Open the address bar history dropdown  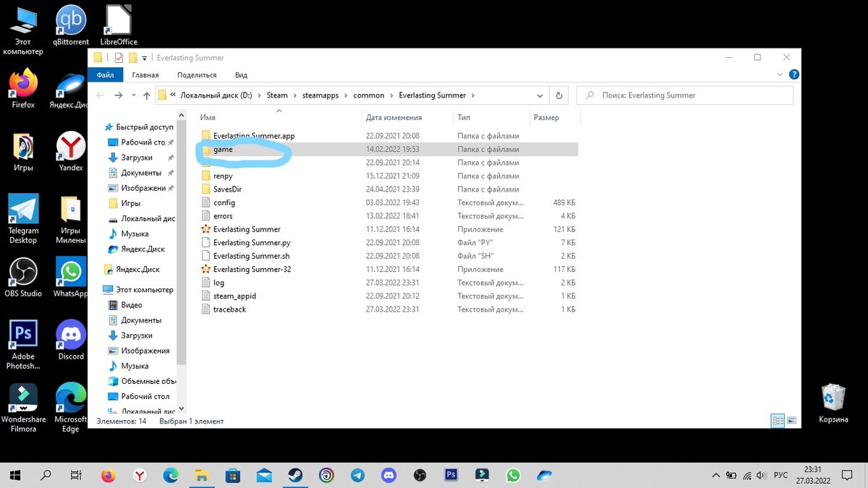[540, 95]
